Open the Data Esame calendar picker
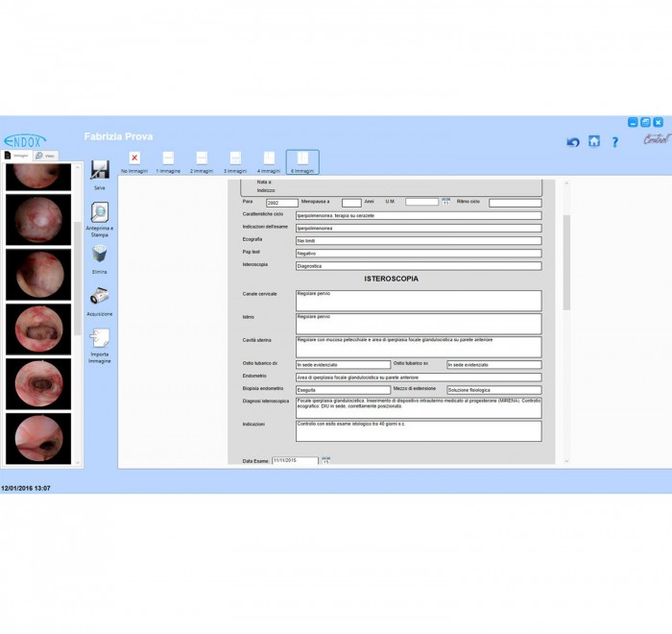672x634 pixels. (x=325, y=461)
